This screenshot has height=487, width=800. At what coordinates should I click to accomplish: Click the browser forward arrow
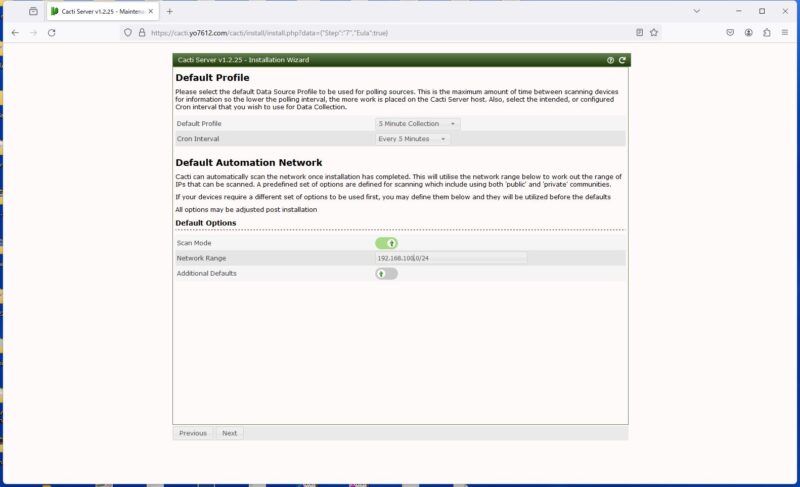click(x=34, y=33)
